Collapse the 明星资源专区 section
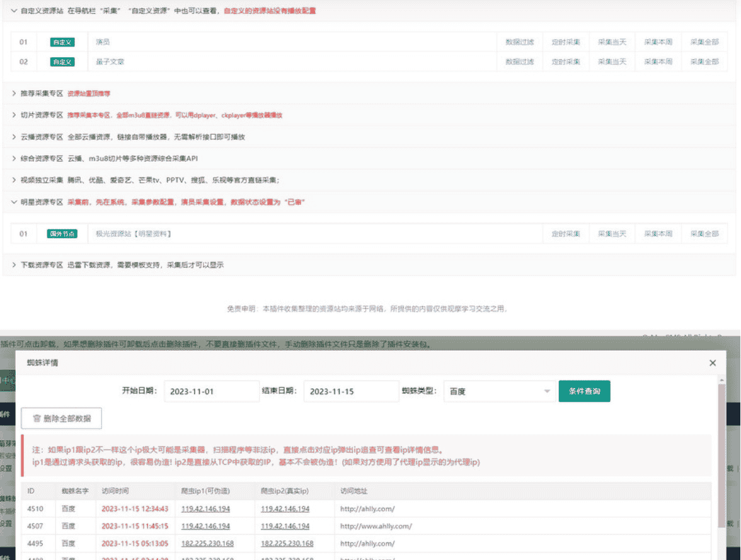Image resolution: width=741 pixels, height=560 pixels. coord(14,202)
